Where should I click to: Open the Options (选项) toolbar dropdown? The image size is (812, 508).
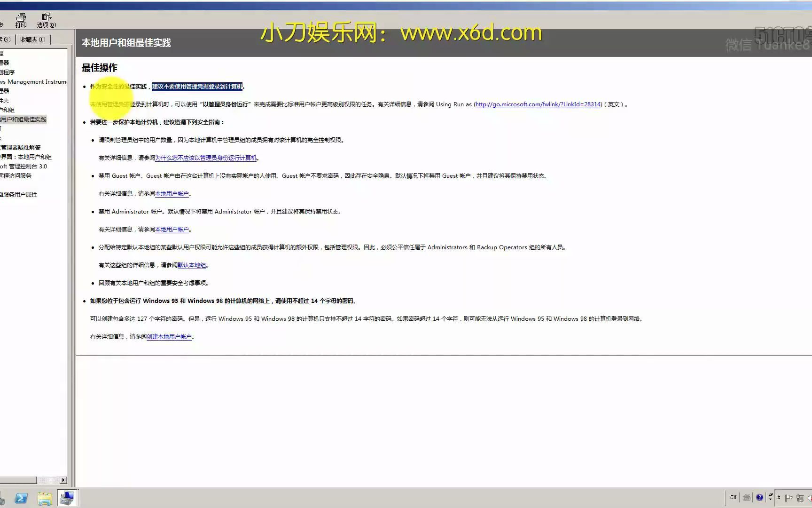pyautogui.click(x=47, y=20)
